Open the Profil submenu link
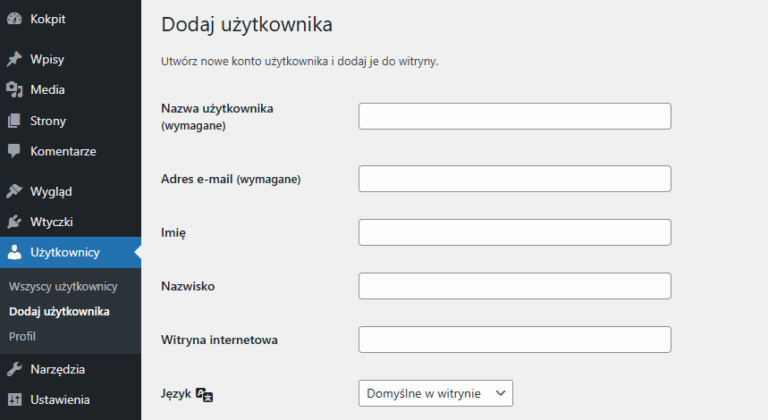This screenshot has width=768, height=420. (22, 336)
